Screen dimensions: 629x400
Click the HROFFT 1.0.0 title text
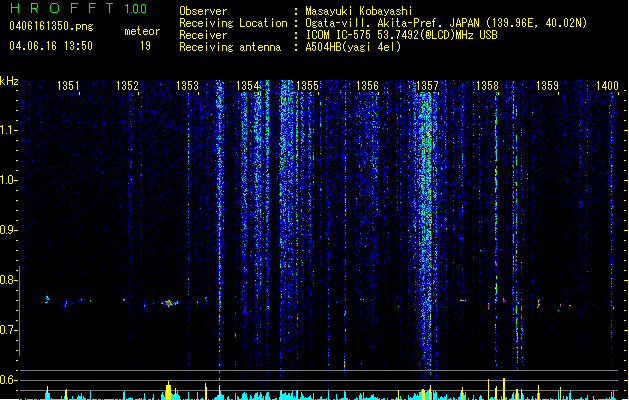(x=79, y=8)
